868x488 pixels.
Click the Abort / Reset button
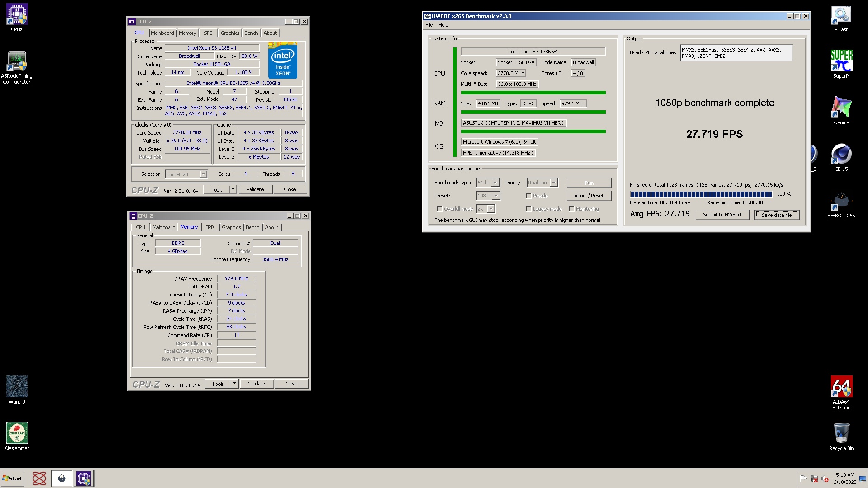tap(589, 196)
